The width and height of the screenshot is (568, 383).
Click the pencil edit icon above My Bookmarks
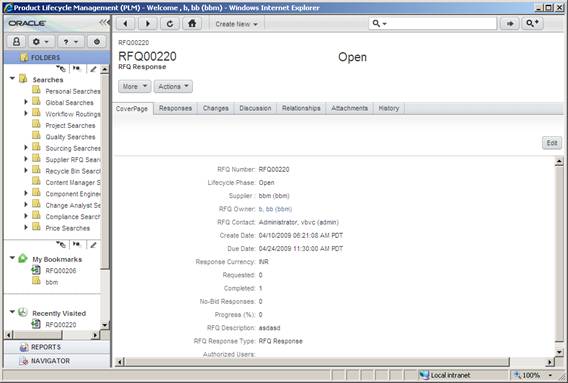93,245
